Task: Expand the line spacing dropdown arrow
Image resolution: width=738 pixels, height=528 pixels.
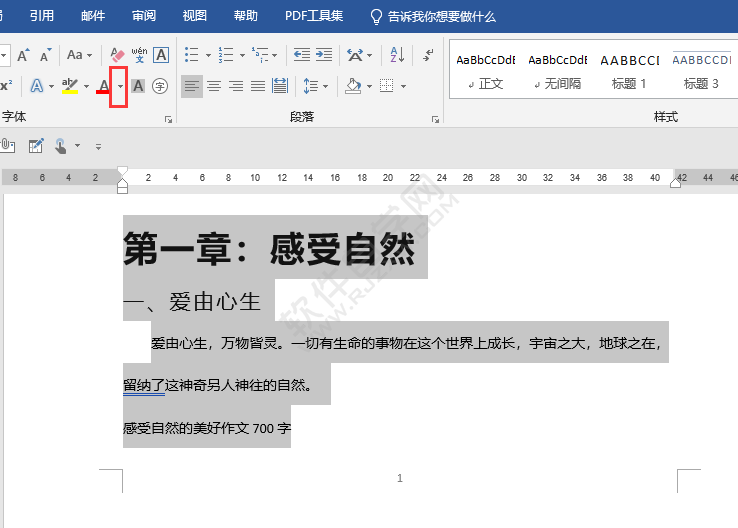Action: pos(325,86)
